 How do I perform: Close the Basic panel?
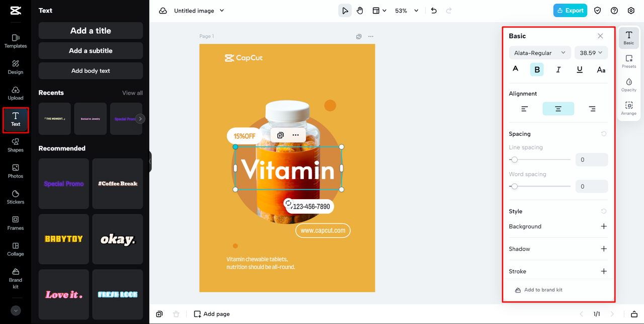600,36
